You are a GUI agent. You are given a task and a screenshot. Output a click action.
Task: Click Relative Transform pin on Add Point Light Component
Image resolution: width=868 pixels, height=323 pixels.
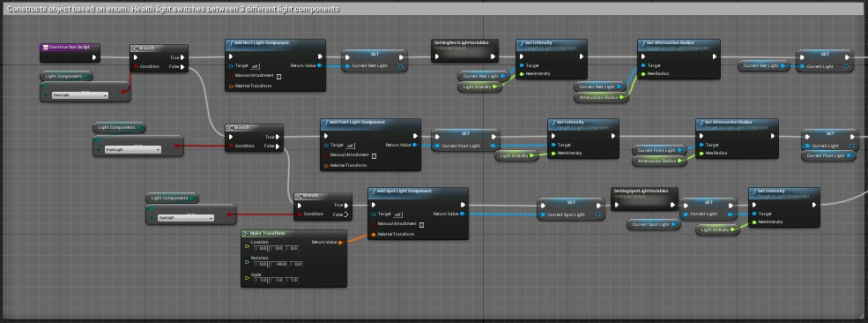(x=327, y=166)
